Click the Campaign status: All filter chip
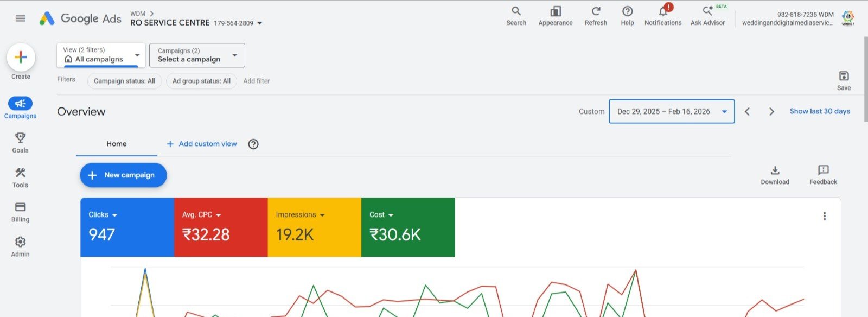Image resolution: width=868 pixels, height=317 pixels. 124,81
